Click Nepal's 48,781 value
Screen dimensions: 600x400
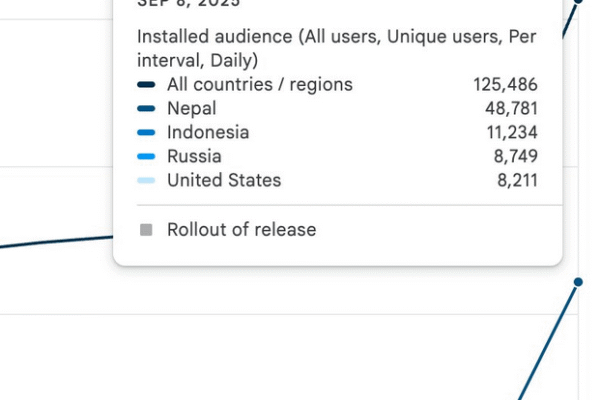click(510, 109)
